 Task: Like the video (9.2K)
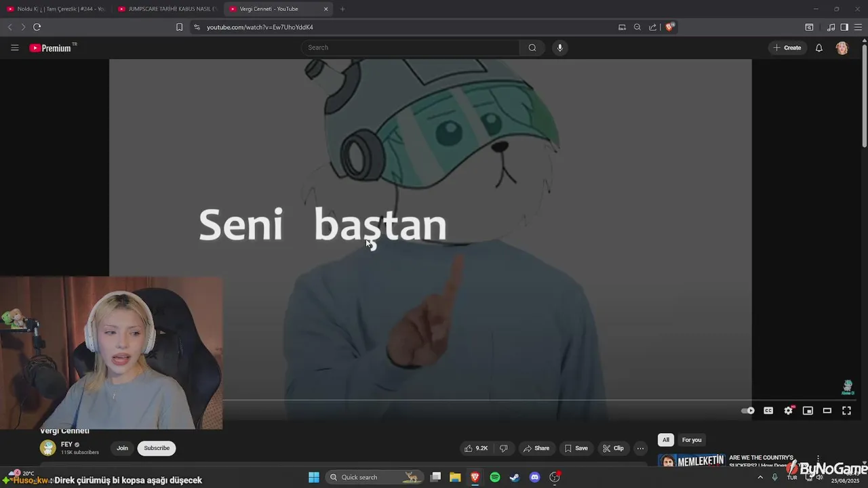(x=477, y=448)
